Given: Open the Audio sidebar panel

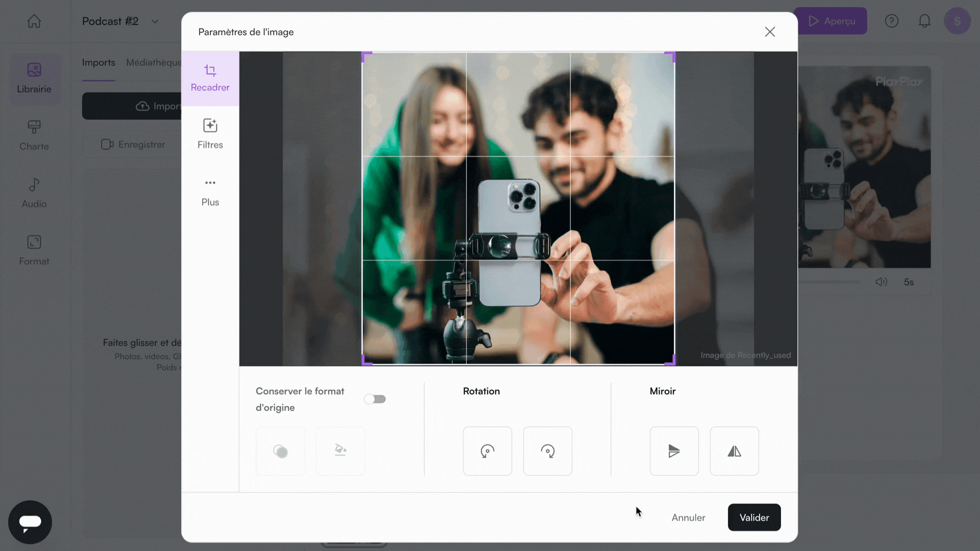Looking at the screenshot, I should (34, 193).
